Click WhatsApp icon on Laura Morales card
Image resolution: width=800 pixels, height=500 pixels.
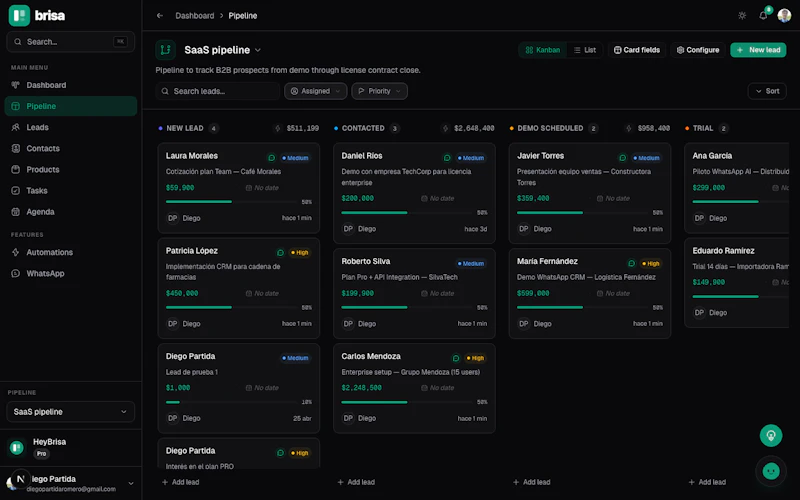coord(271,158)
